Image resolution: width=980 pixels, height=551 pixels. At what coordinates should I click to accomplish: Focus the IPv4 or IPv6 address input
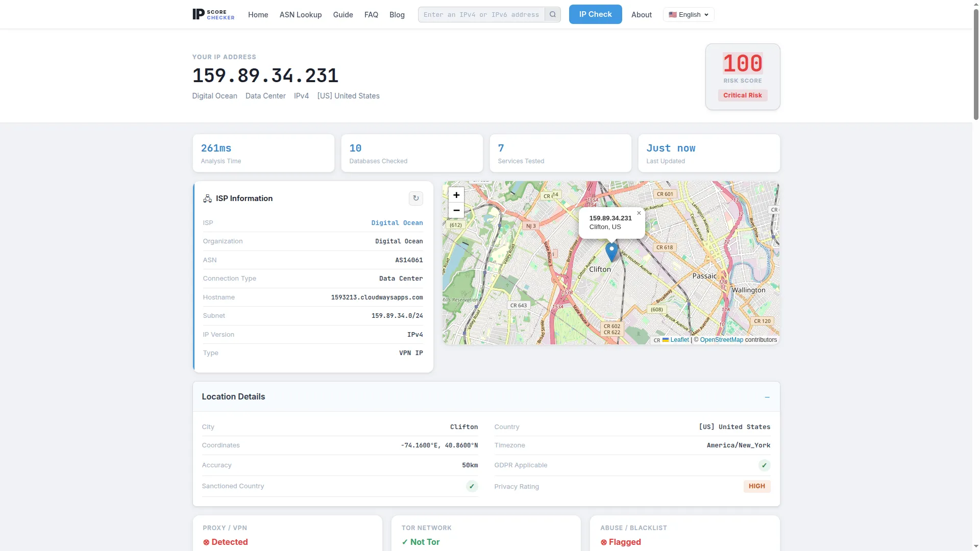coord(481,15)
